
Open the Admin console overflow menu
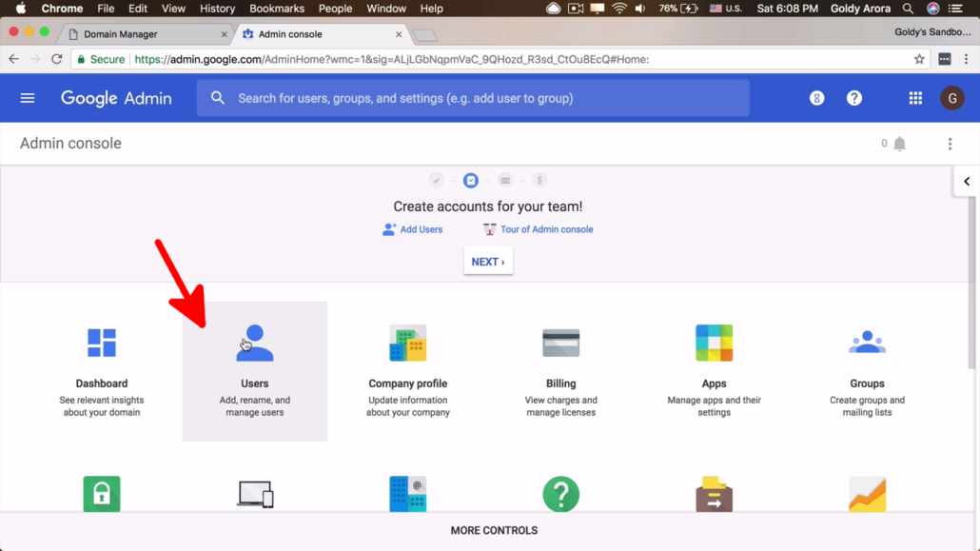pos(949,143)
